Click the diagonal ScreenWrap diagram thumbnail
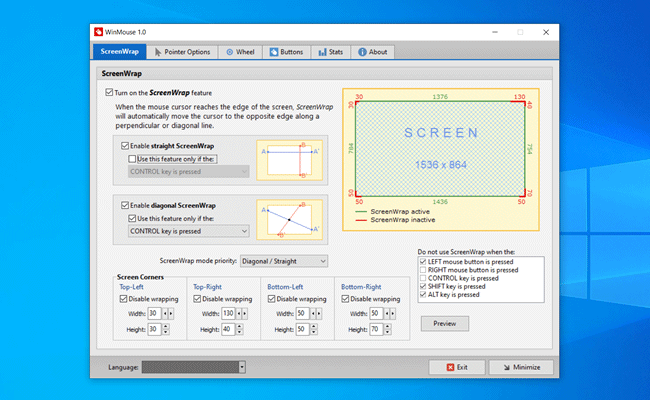This screenshot has height=400, width=650. 289,220
